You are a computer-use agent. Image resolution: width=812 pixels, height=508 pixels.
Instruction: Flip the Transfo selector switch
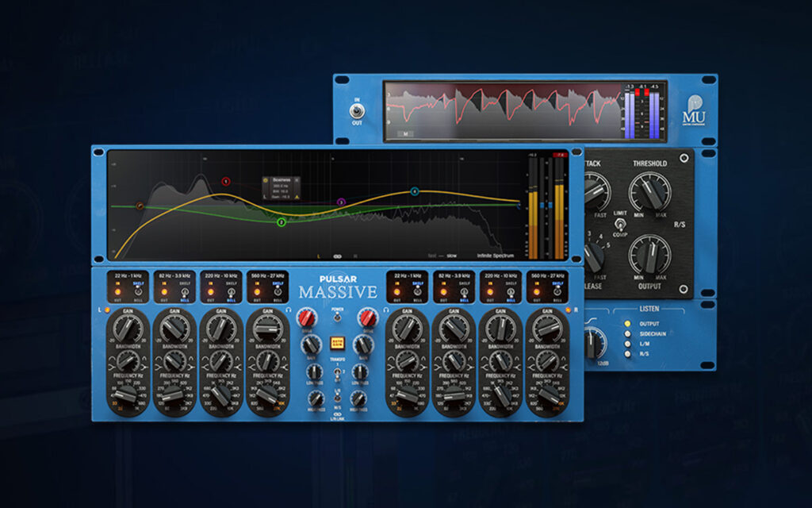tap(337, 372)
